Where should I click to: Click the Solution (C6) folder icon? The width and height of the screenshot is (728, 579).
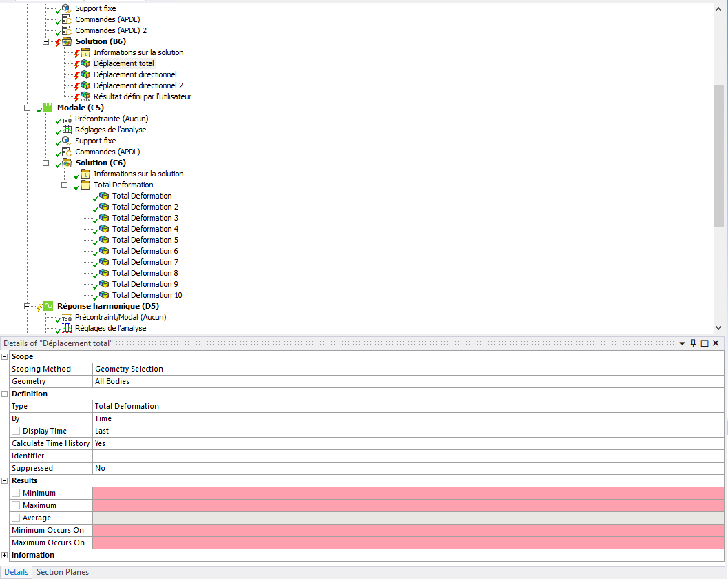pyautogui.click(x=67, y=163)
